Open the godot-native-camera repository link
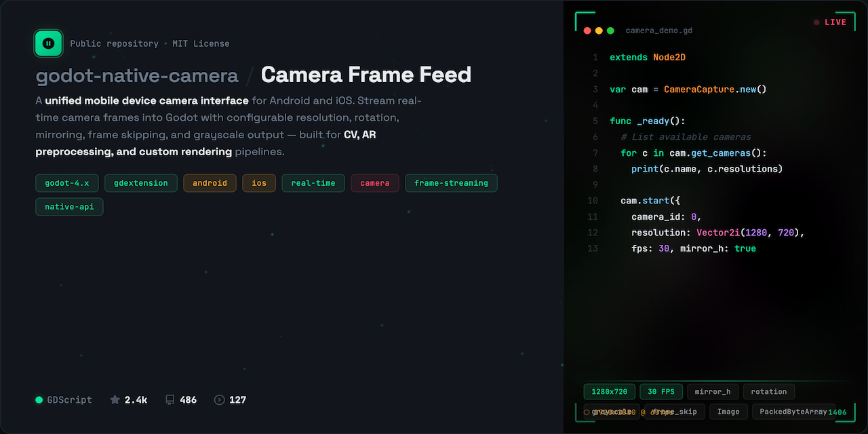The image size is (868, 434). tap(137, 75)
